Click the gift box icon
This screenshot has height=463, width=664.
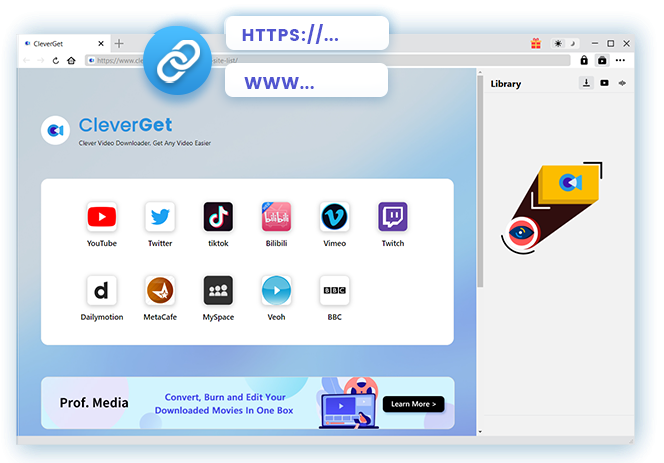click(536, 43)
